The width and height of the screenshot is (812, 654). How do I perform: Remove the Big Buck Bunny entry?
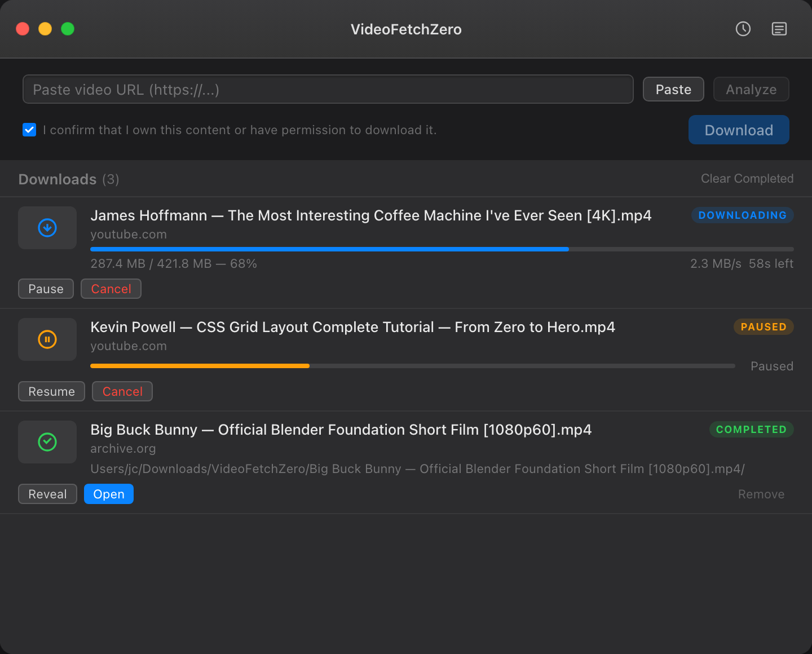click(761, 494)
